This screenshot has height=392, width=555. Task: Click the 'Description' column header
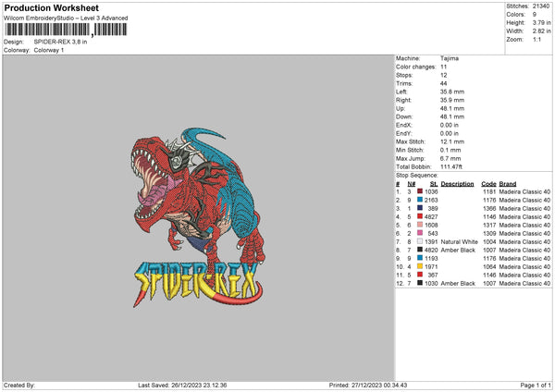point(457,184)
